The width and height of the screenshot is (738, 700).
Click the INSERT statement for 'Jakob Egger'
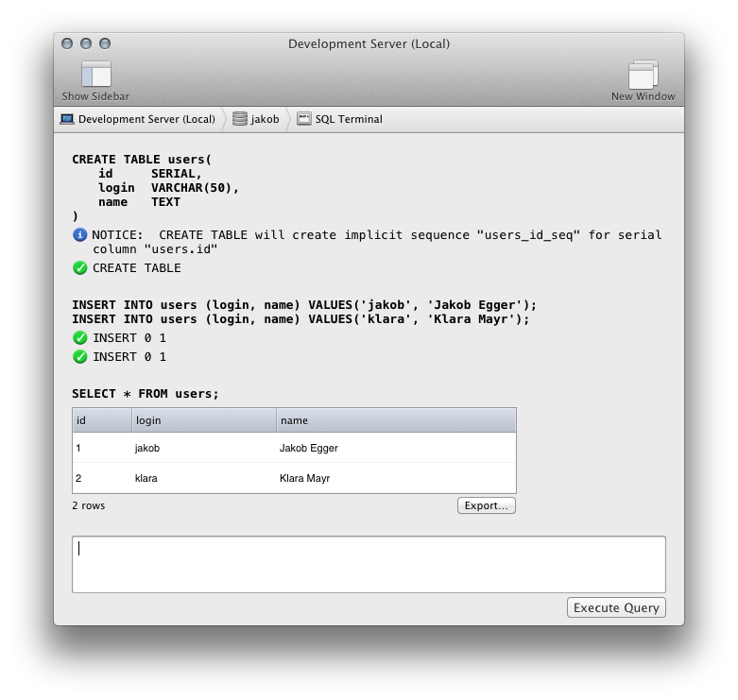click(304, 305)
